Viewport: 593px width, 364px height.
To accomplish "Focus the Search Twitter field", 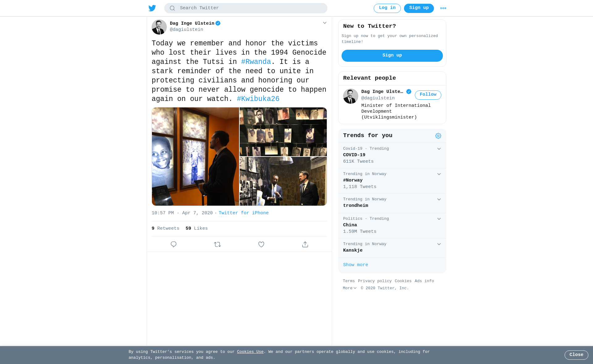I will 246,8.
